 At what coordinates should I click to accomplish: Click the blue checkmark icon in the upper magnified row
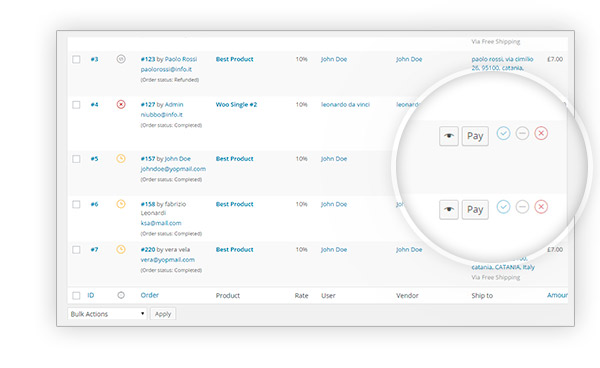(504, 133)
